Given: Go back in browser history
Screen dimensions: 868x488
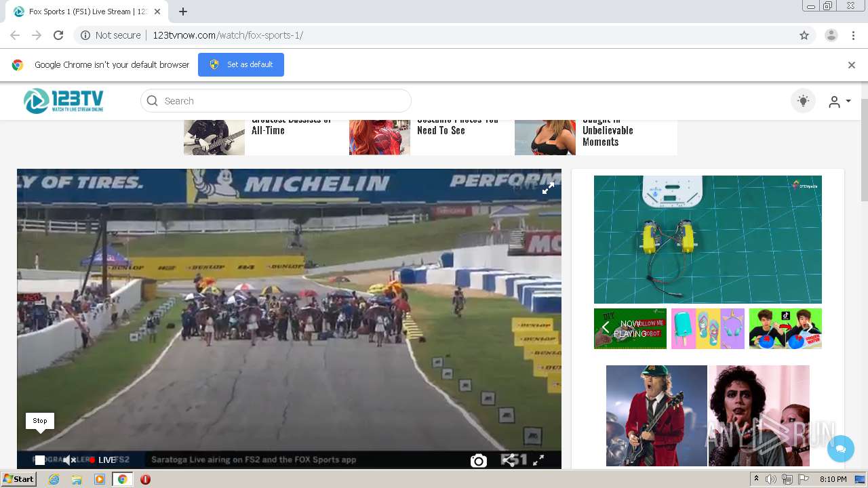Looking at the screenshot, I should click(15, 35).
